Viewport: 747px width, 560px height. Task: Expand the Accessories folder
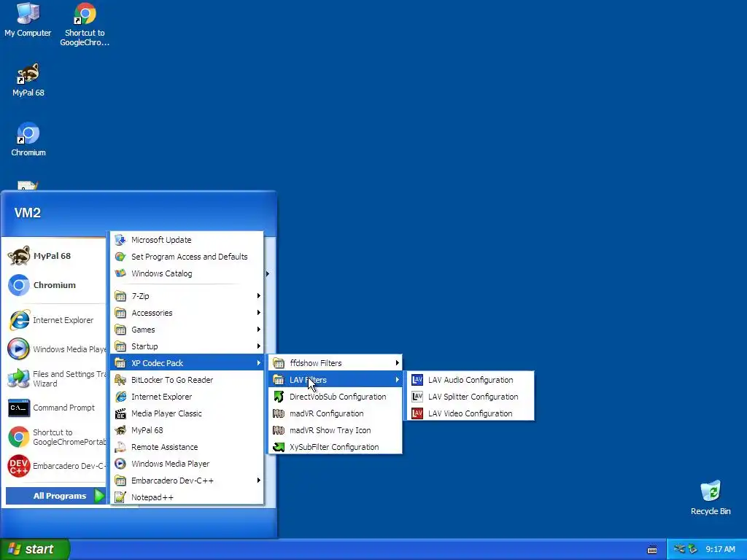pos(187,313)
